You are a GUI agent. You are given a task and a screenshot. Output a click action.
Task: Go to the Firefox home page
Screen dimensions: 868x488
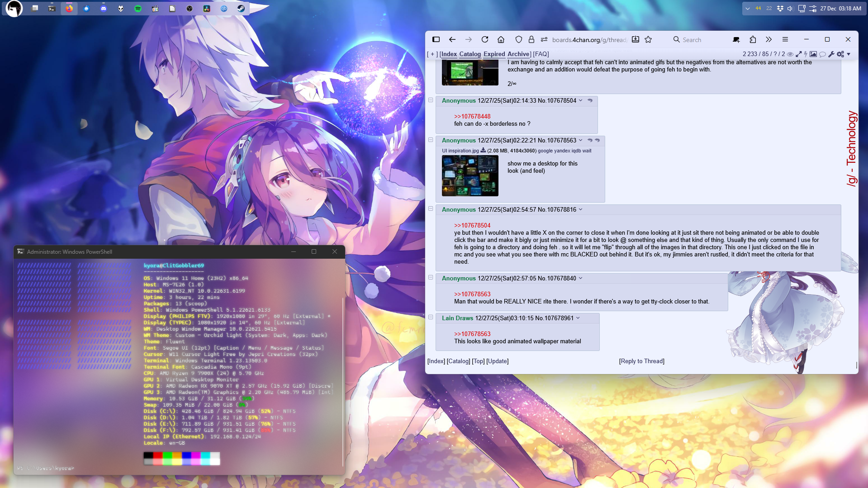coord(501,40)
